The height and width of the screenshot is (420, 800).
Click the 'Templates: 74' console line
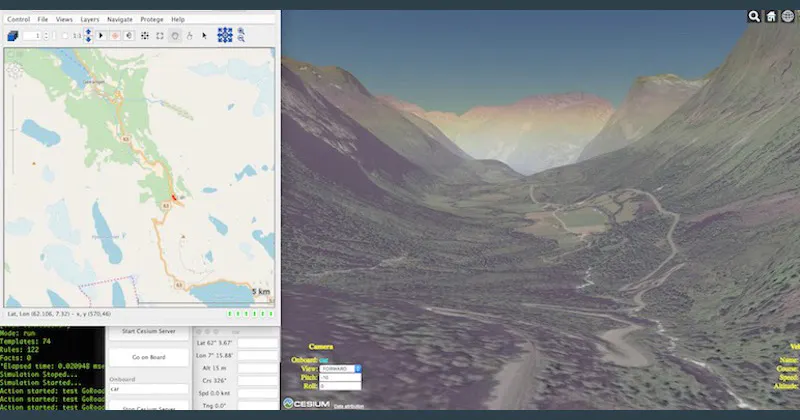point(26,341)
